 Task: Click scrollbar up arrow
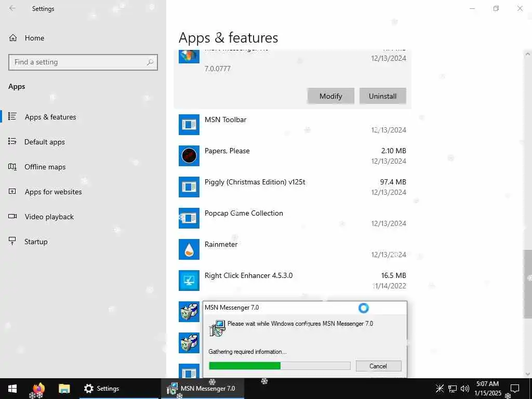[x=528, y=54]
